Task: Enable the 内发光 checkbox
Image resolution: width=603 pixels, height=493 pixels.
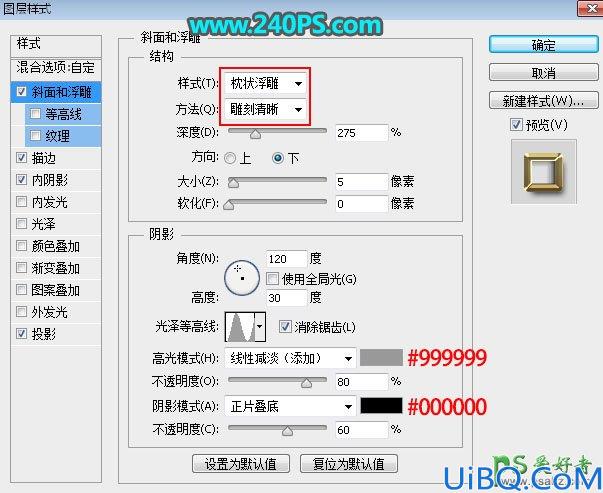Action: coord(22,201)
